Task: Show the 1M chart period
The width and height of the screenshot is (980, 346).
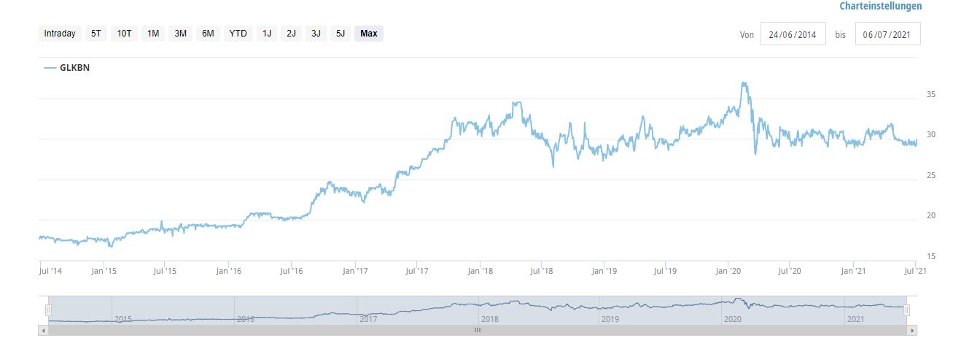Action: click(153, 34)
